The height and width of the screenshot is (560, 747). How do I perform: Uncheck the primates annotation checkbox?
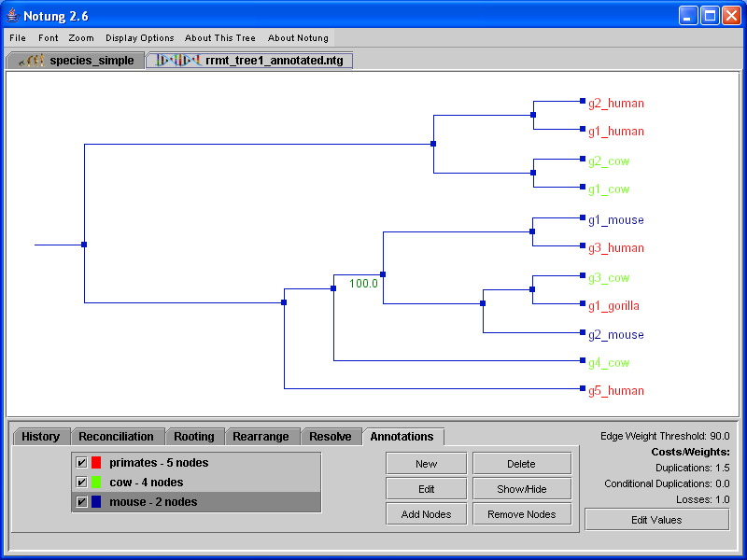(x=81, y=463)
